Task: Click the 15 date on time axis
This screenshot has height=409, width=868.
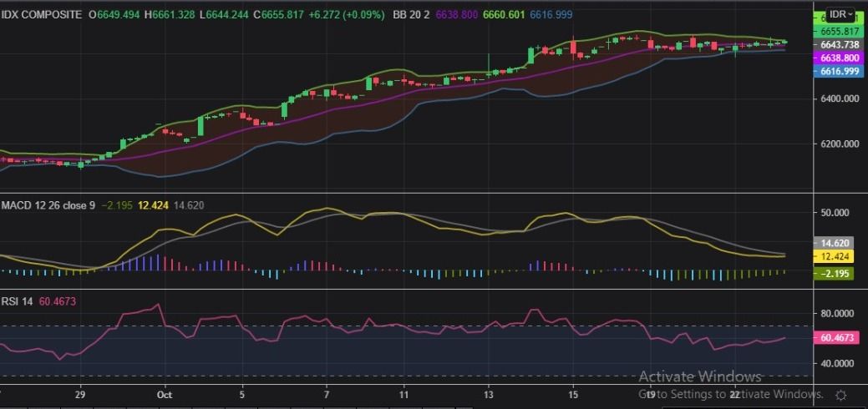Action: [573, 395]
